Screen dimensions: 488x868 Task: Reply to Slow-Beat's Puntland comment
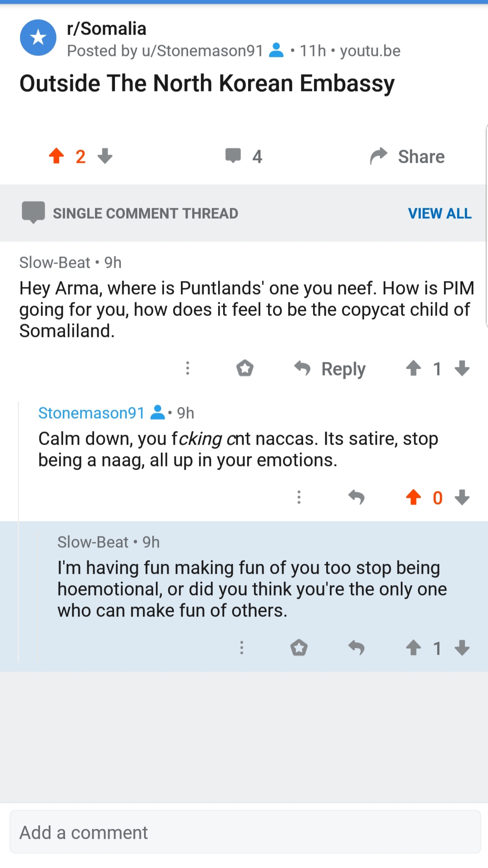tap(329, 369)
